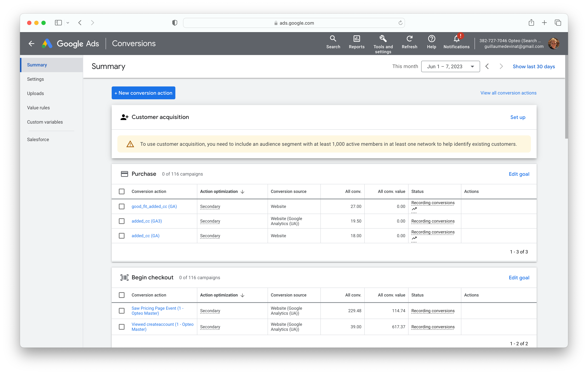This screenshot has width=588, height=374.
Task: Tick the Saw Pricing Page Event checkbox
Action: pos(122,311)
